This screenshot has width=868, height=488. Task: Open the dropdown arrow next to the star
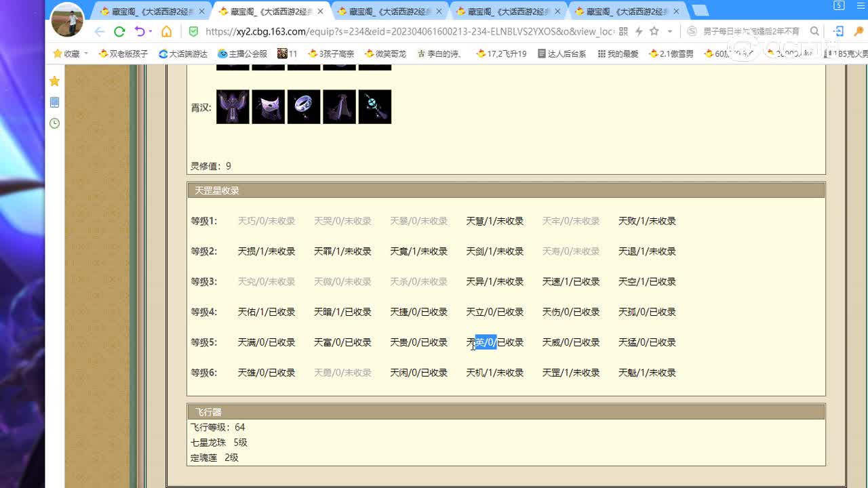click(x=670, y=32)
